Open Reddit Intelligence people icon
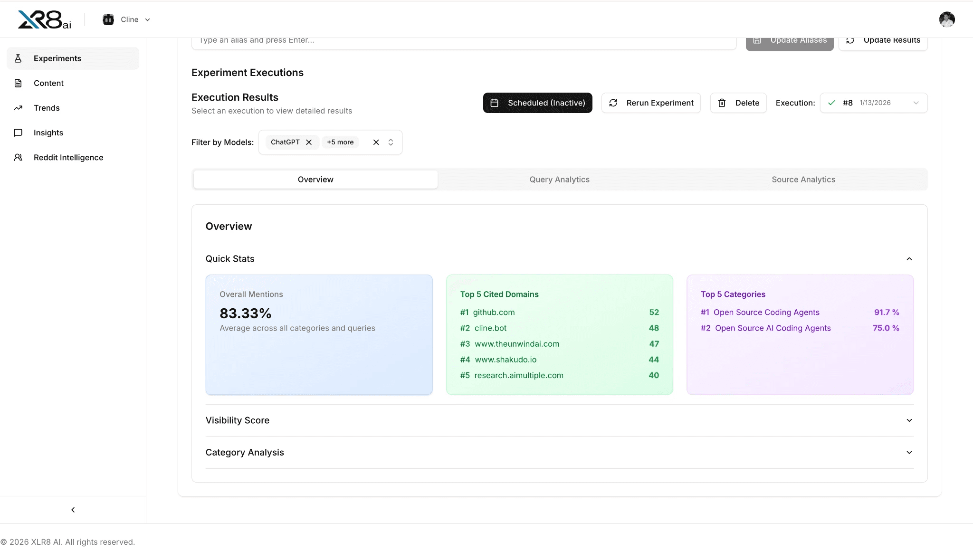The image size is (973, 560). tap(18, 157)
